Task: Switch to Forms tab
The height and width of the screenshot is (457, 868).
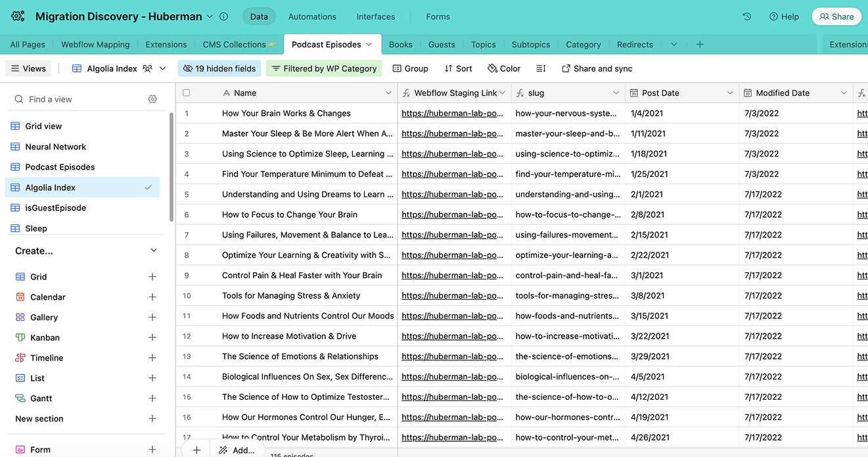Action: click(438, 16)
